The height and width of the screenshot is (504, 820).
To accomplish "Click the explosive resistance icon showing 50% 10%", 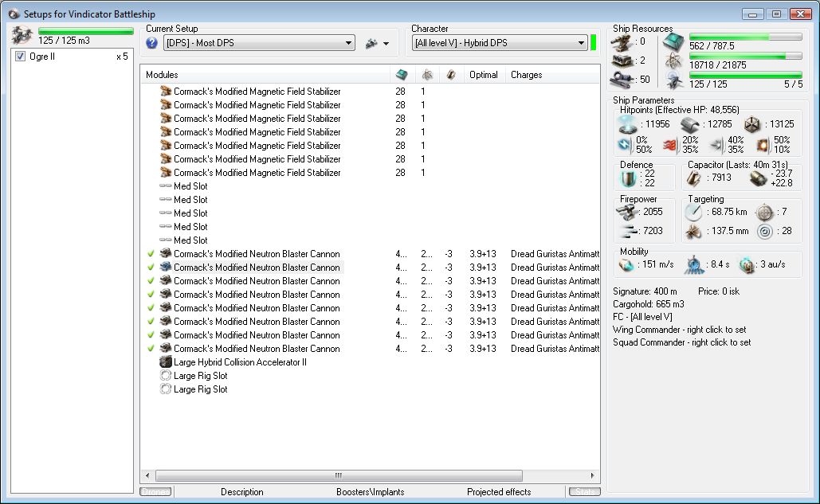I will pyautogui.click(x=763, y=145).
